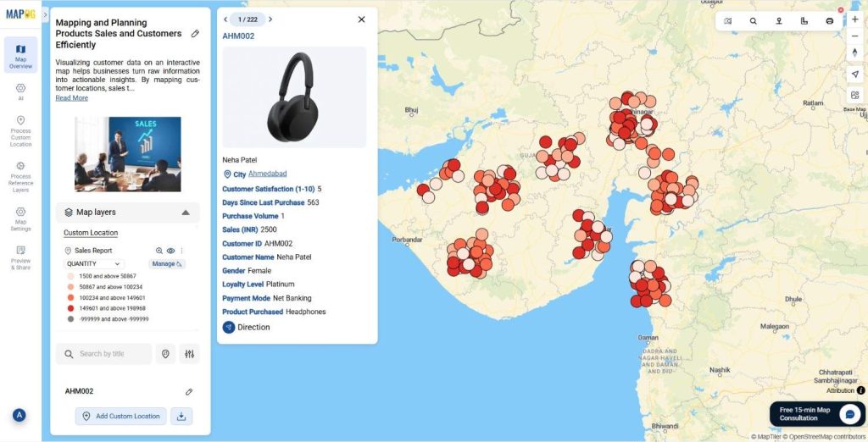
Task: Open map search magnifier tool
Action: [754, 21]
